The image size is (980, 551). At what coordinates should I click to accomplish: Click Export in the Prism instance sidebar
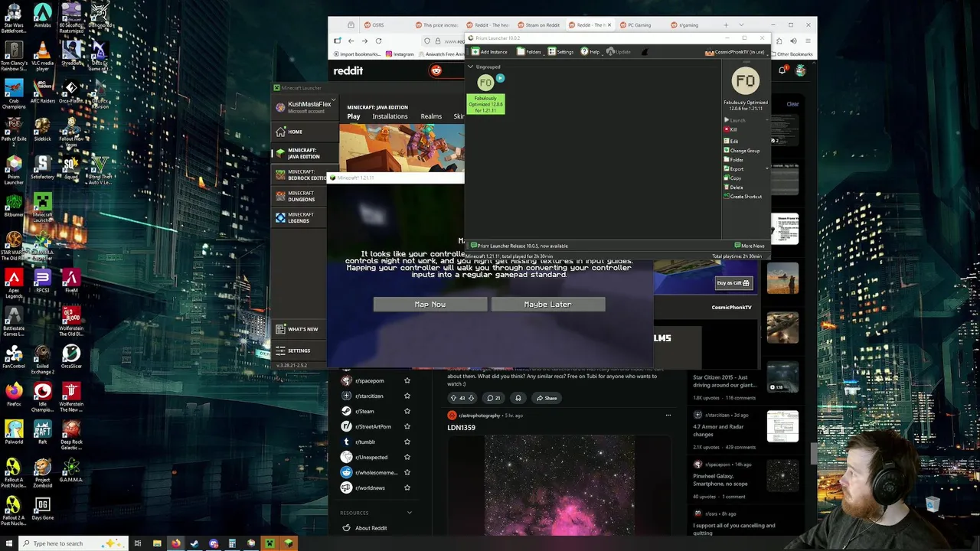coord(733,168)
